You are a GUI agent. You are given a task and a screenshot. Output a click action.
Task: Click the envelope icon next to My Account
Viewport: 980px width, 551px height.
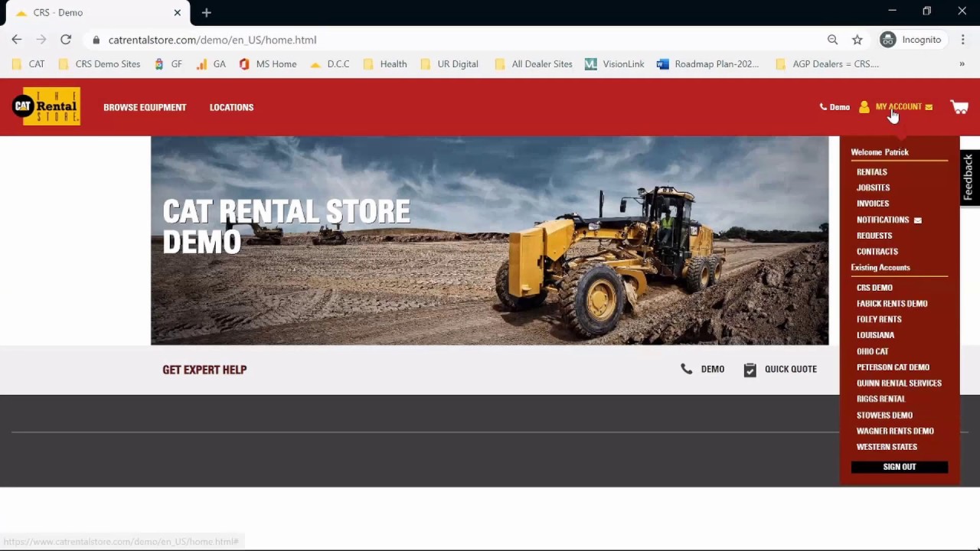tap(929, 107)
